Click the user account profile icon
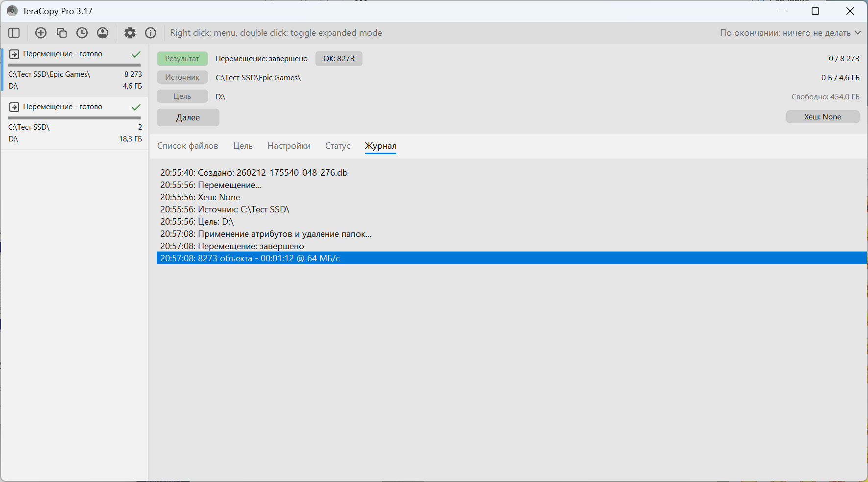868x482 pixels. click(x=103, y=33)
